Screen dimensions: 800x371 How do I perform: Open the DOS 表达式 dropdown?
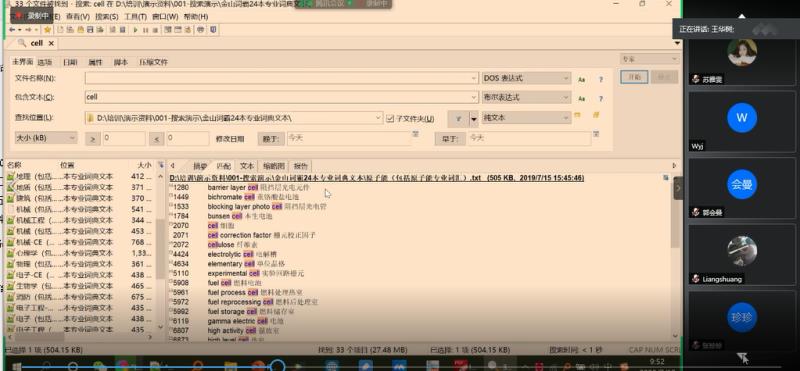pos(526,78)
